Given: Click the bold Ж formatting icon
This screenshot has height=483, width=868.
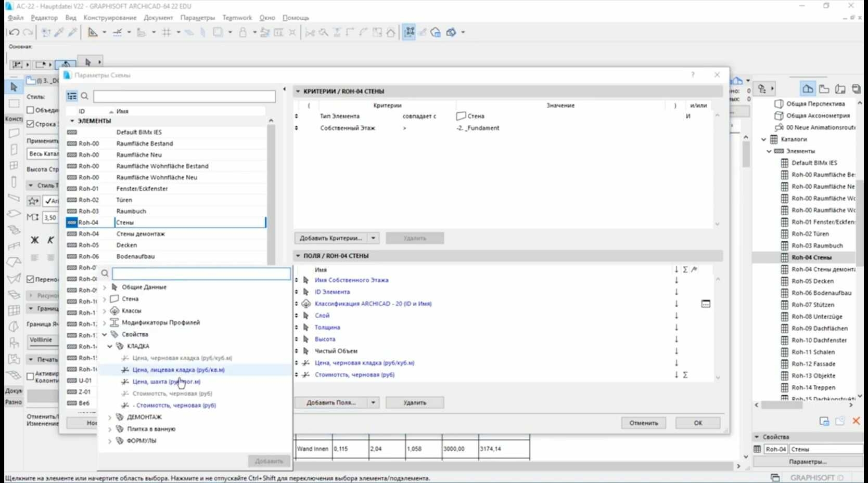Looking at the screenshot, I should point(35,240).
